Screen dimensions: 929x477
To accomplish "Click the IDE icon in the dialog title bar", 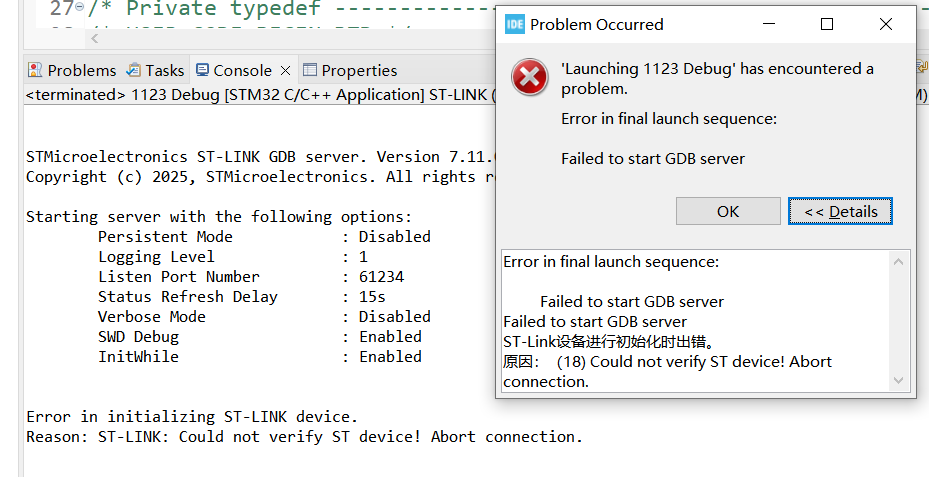I will (515, 24).
